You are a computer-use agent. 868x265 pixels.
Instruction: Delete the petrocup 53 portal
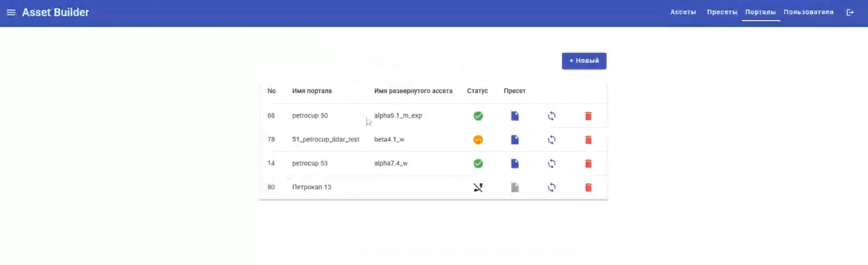coord(588,164)
